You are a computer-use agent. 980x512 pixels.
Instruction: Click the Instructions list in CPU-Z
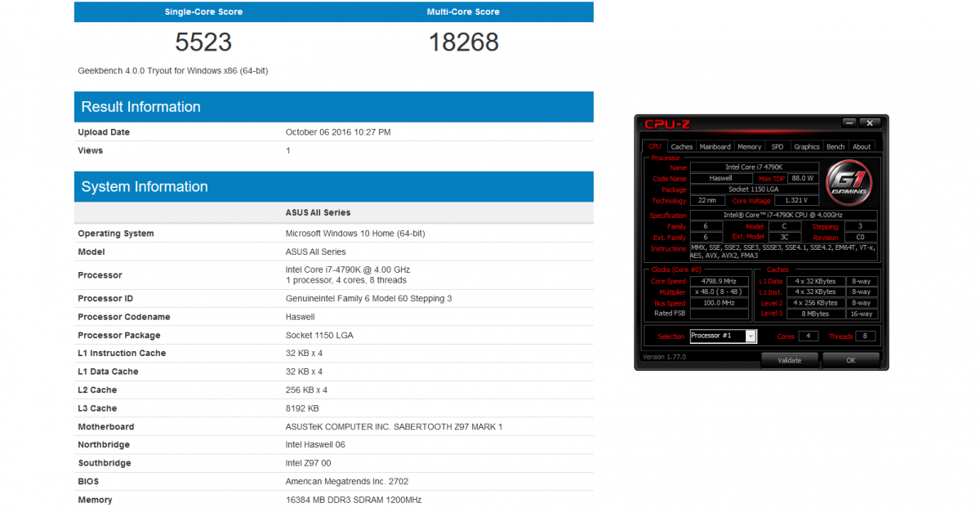coord(784,251)
